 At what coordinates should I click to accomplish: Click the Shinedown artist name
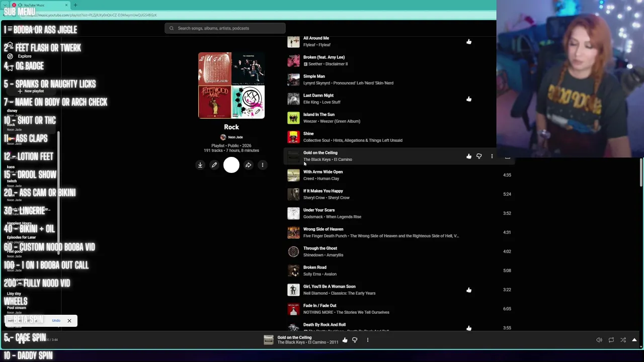pyautogui.click(x=313, y=255)
